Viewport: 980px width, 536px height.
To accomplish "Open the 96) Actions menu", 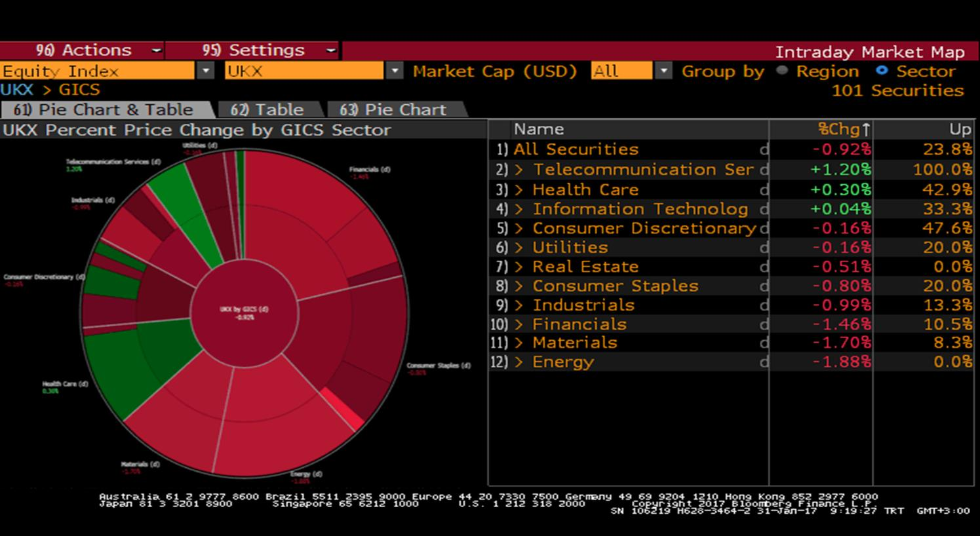I will pos(82,50).
